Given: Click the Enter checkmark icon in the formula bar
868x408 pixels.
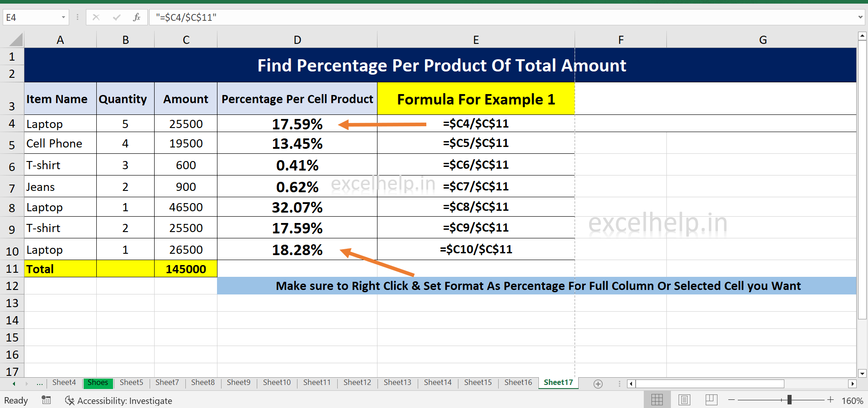Looking at the screenshot, I should coord(117,17).
